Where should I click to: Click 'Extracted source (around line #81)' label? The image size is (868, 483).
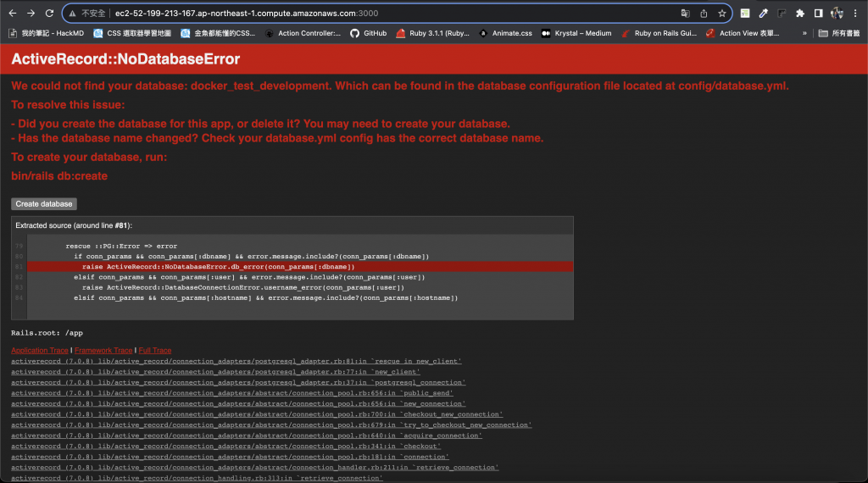pos(74,225)
